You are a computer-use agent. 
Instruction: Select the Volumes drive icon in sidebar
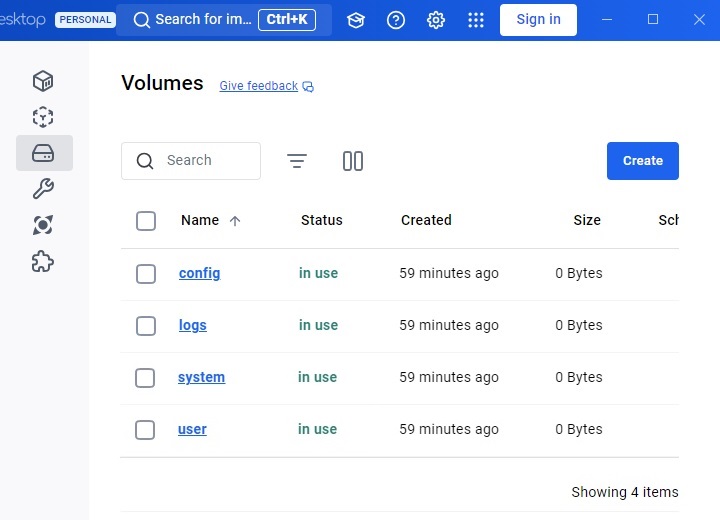click(44, 153)
